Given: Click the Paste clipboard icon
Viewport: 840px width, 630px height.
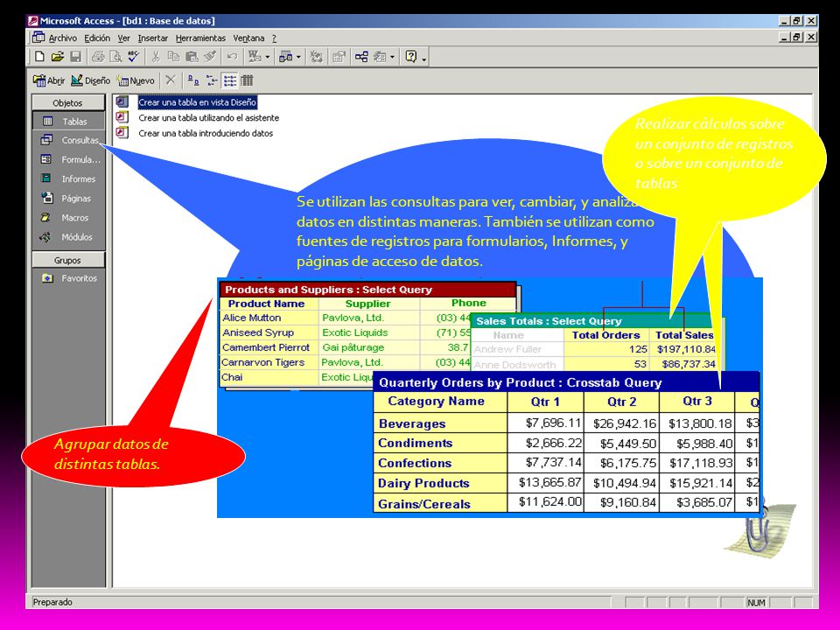Looking at the screenshot, I should tap(192, 56).
